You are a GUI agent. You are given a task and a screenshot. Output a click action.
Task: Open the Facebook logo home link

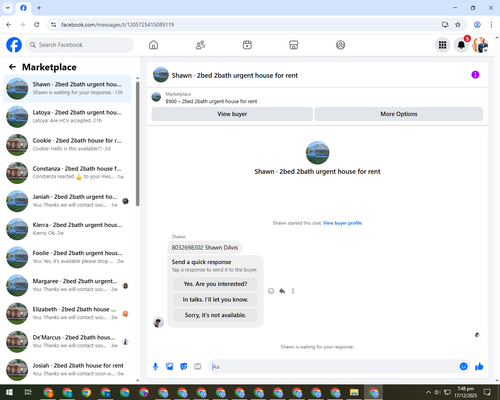pyautogui.click(x=14, y=45)
